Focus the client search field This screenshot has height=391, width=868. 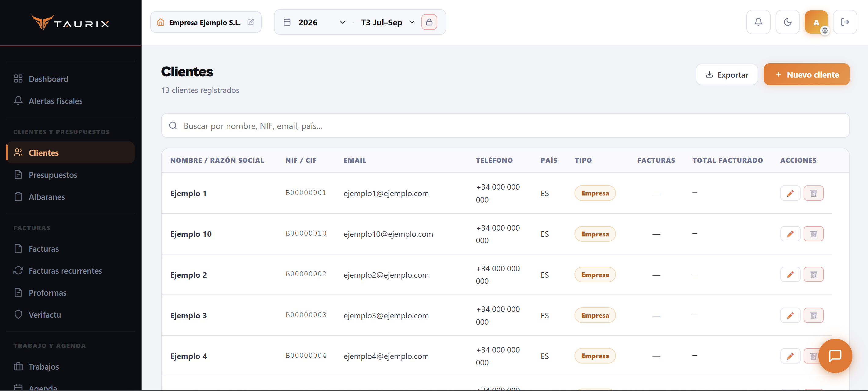(x=505, y=126)
